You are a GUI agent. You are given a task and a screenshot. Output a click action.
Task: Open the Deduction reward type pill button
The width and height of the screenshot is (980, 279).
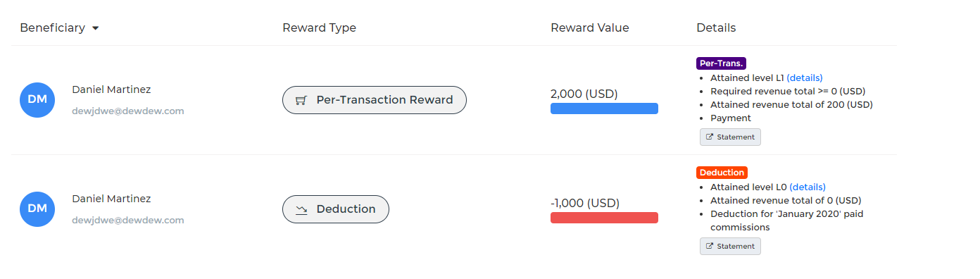336,209
